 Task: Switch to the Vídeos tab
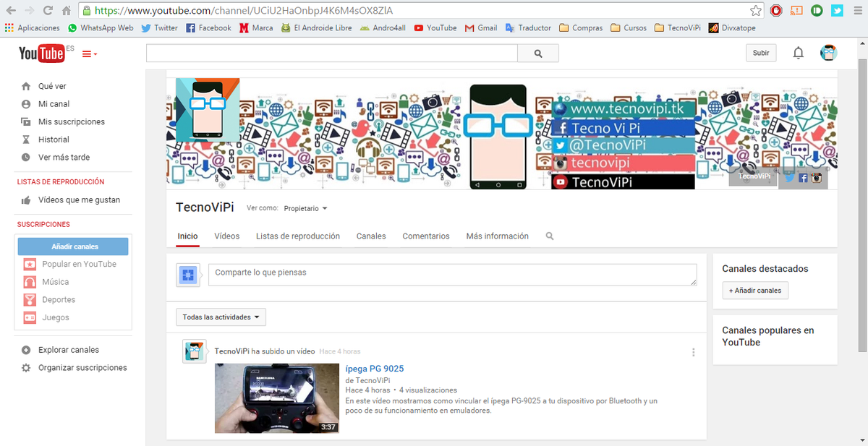[227, 236]
